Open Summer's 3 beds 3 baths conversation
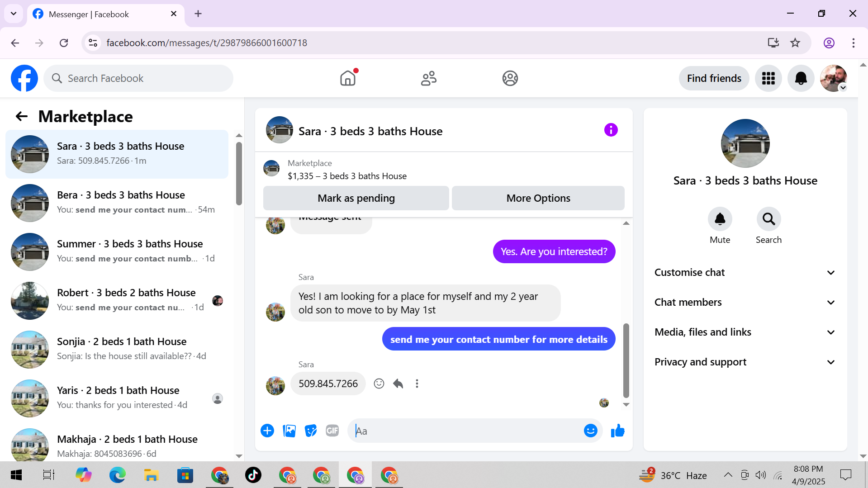868x488 pixels. tap(117, 252)
